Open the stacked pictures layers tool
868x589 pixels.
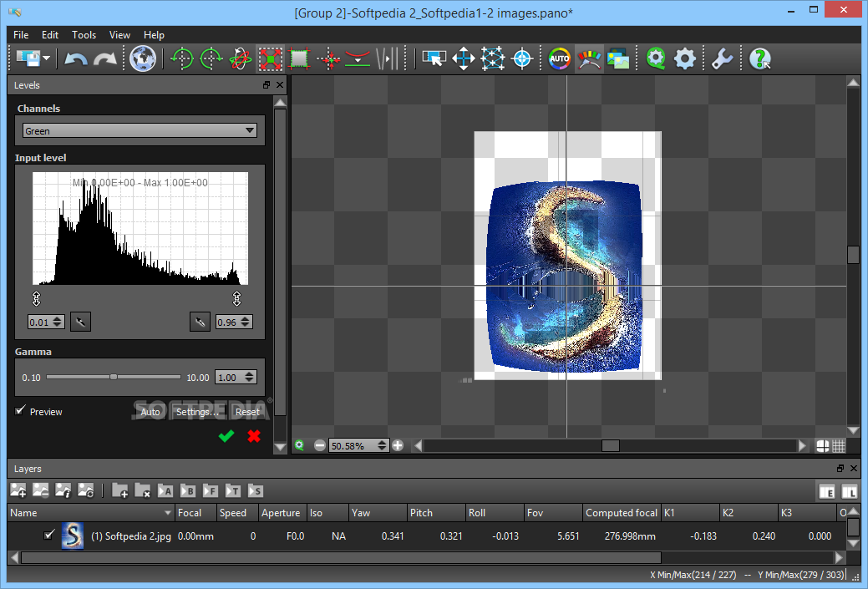tap(618, 58)
